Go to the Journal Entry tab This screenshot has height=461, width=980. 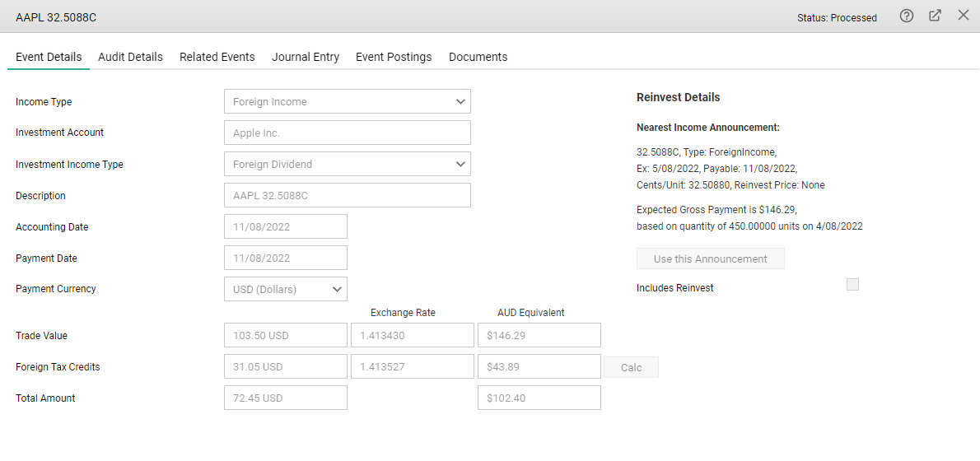coord(306,57)
